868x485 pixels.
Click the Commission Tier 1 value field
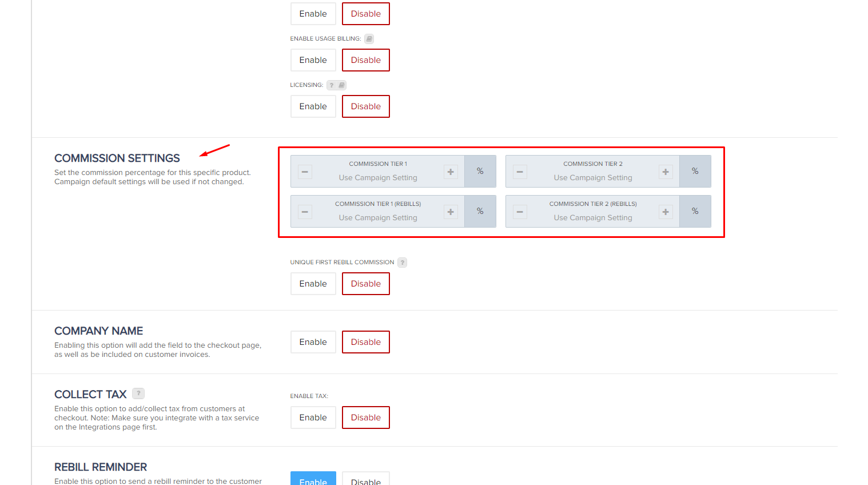[377, 178]
